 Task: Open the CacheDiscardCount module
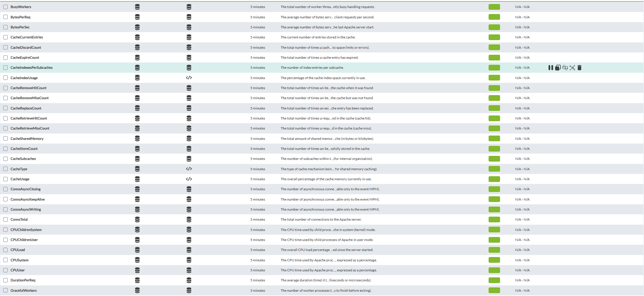26,48
